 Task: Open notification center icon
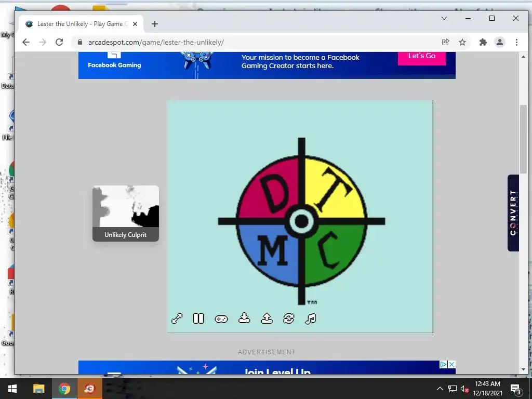pos(516,389)
